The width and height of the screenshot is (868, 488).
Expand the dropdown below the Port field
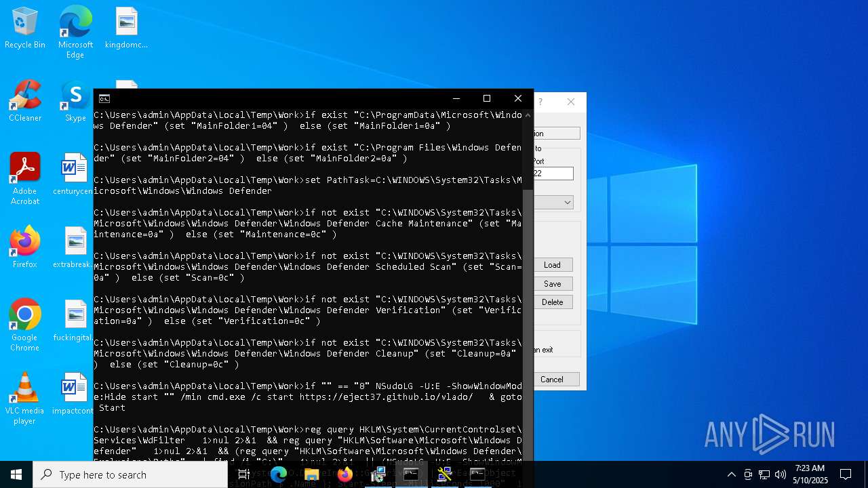pyautogui.click(x=567, y=203)
